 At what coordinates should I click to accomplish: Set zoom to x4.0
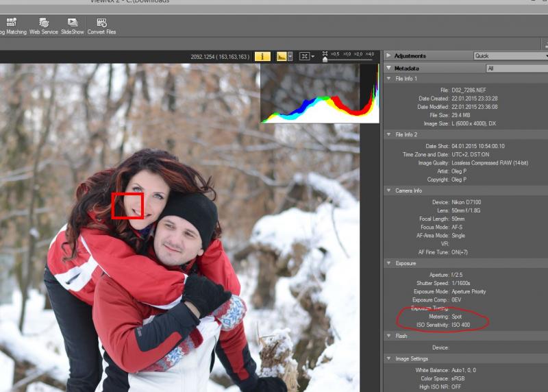[x=370, y=54]
